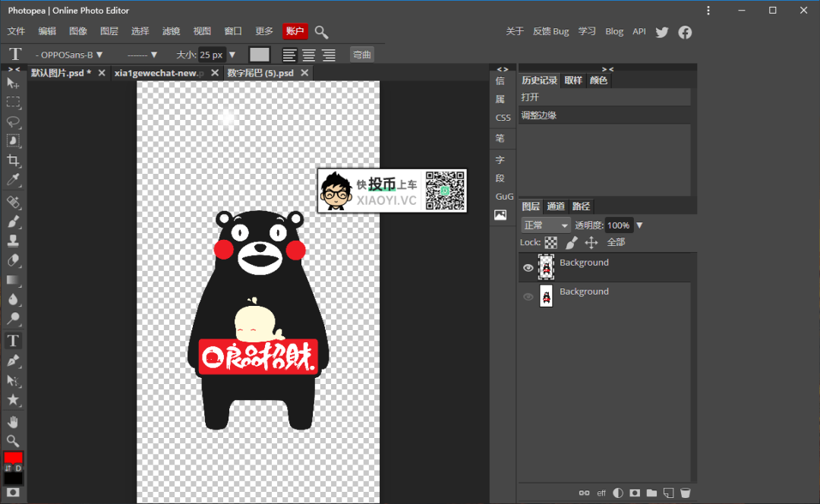Image resolution: width=820 pixels, height=504 pixels.
Task: Delete layer using the trash icon
Action: [685, 492]
